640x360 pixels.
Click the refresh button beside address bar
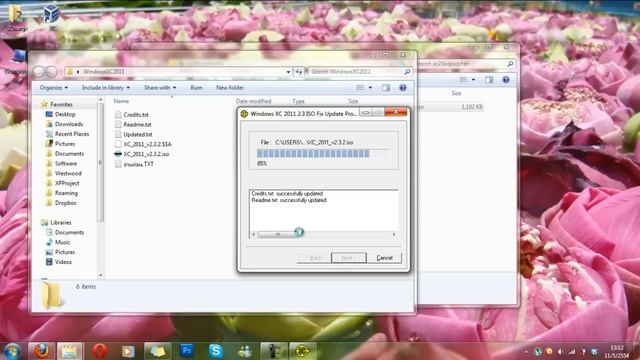click(299, 72)
